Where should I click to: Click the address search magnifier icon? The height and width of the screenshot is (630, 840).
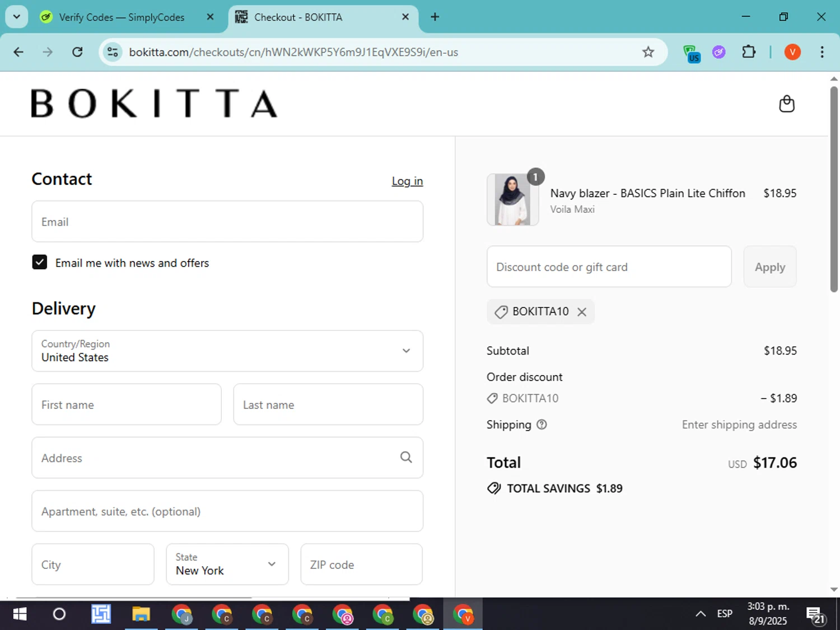406,458
